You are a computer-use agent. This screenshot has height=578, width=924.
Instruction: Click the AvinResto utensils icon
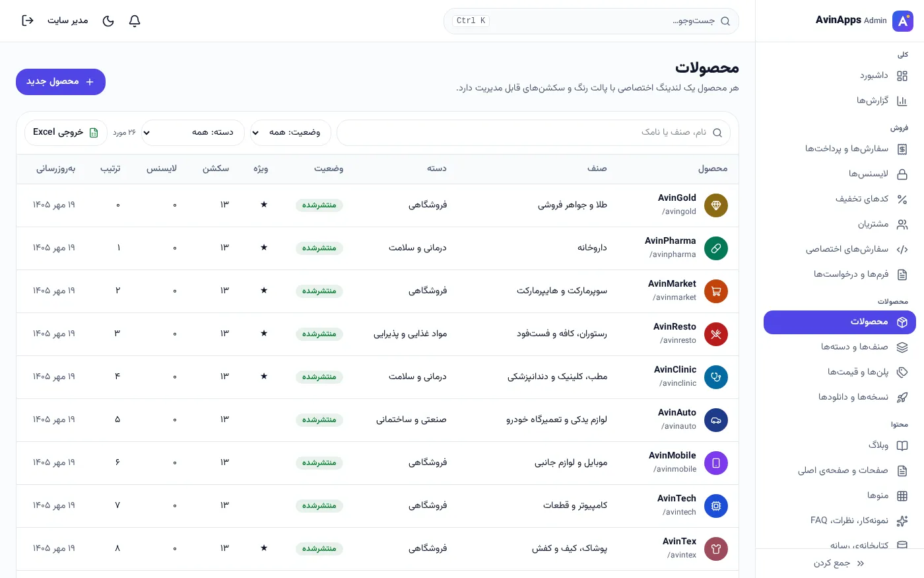716,334
